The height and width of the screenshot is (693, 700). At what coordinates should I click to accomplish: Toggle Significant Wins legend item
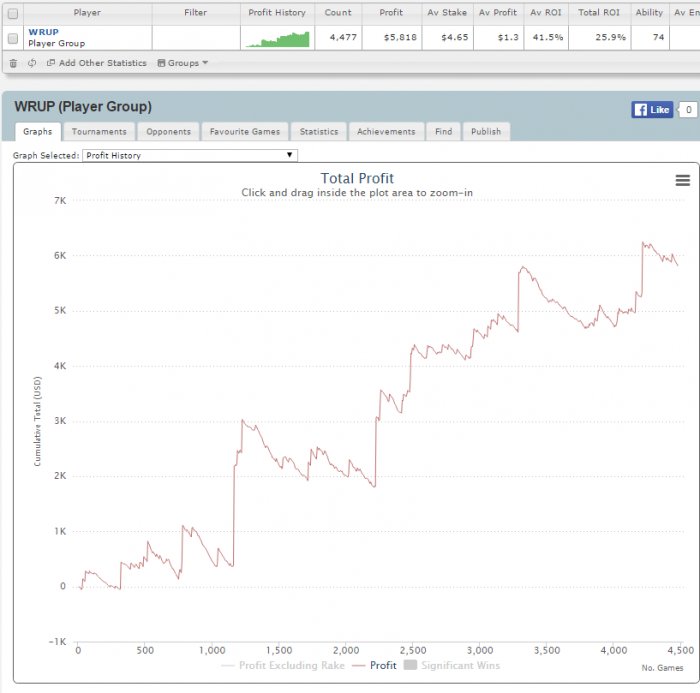tap(451, 665)
